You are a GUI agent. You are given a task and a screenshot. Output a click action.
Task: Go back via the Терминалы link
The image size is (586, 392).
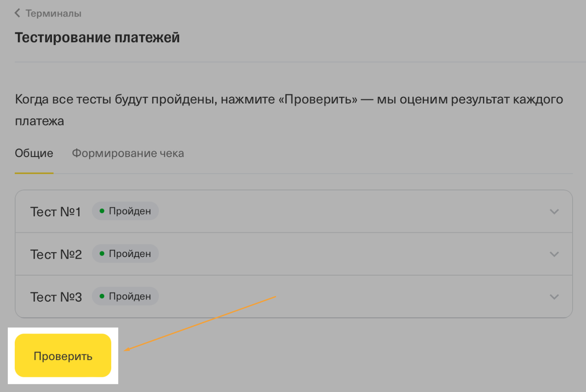(53, 13)
